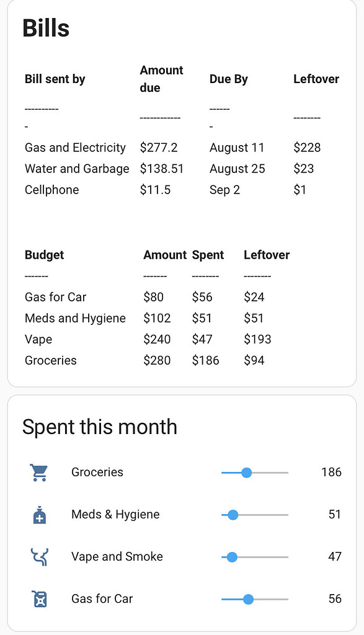Screen dimensions: 364x635
Task: Click the Leftover column header
Action: [316, 79]
